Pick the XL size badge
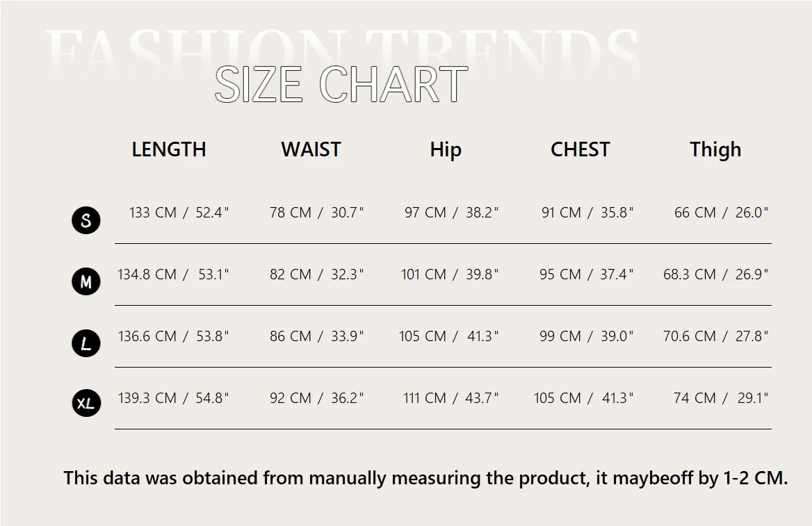 tap(86, 404)
